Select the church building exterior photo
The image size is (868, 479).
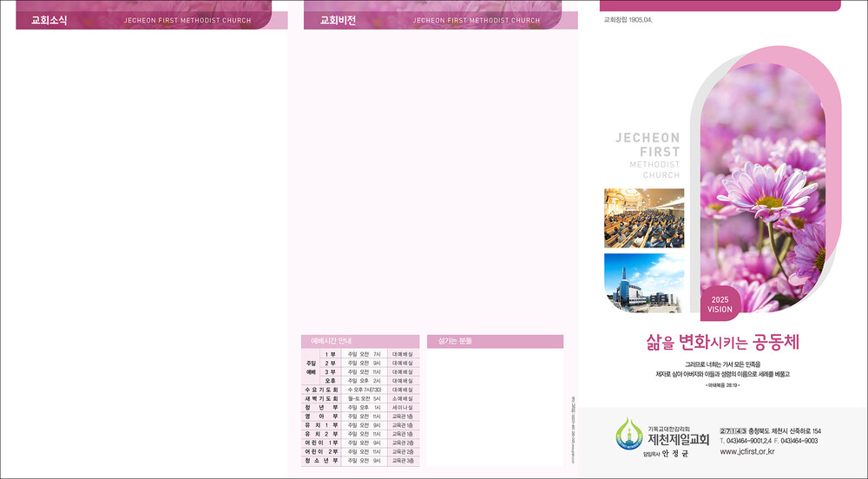tap(643, 282)
